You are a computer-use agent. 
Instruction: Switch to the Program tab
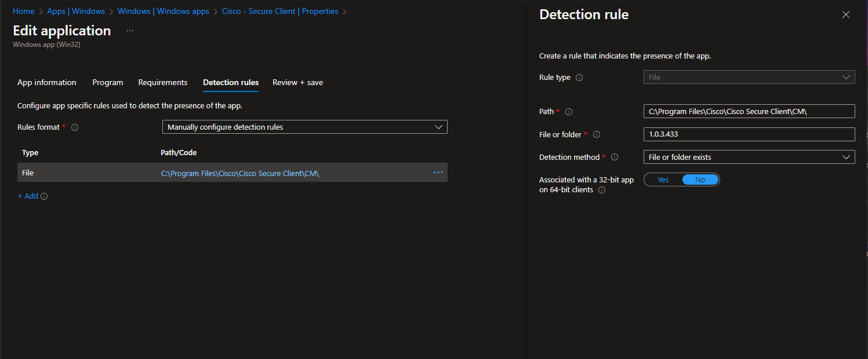coord(108,83)
